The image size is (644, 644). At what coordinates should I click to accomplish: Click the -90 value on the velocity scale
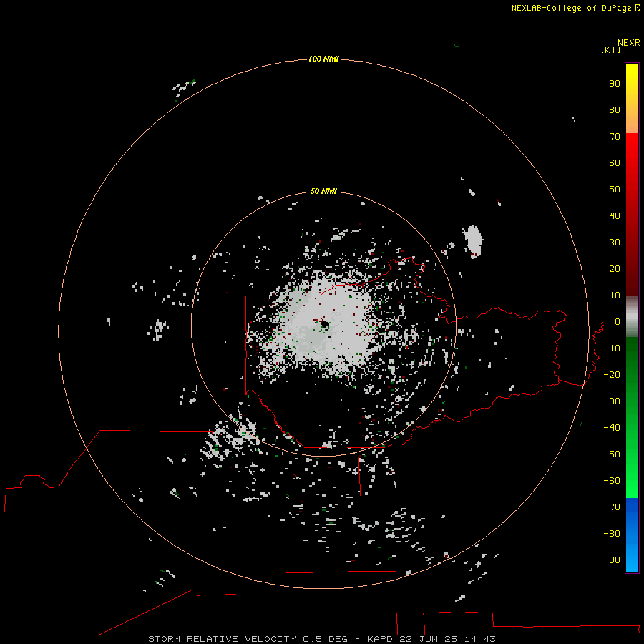click(x=612, y=560)
